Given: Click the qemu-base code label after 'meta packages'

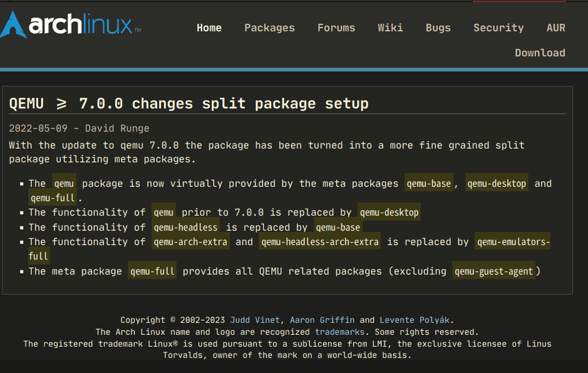Looking at the screenshot, I should click(x=428, y=184).
